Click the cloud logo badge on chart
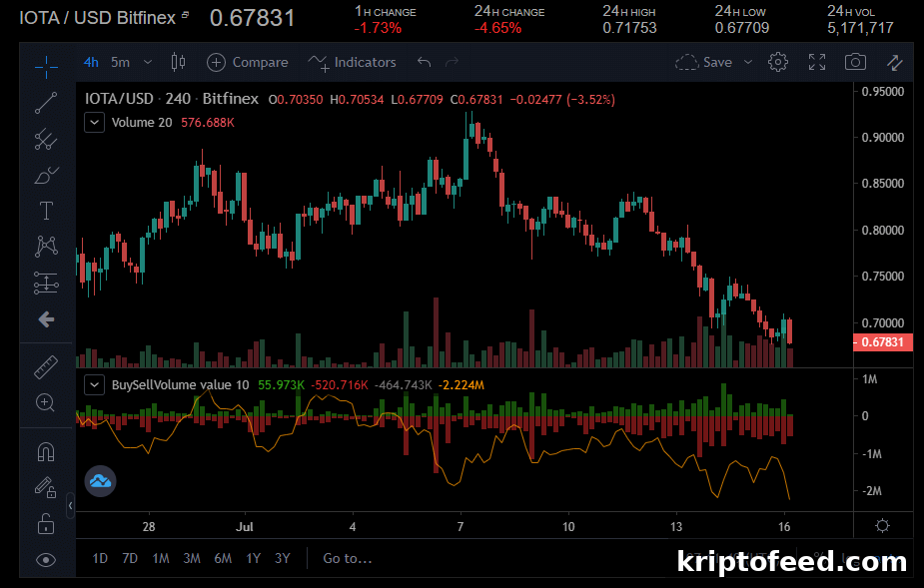This screenshot has width=924, height=588. (100, 481)
